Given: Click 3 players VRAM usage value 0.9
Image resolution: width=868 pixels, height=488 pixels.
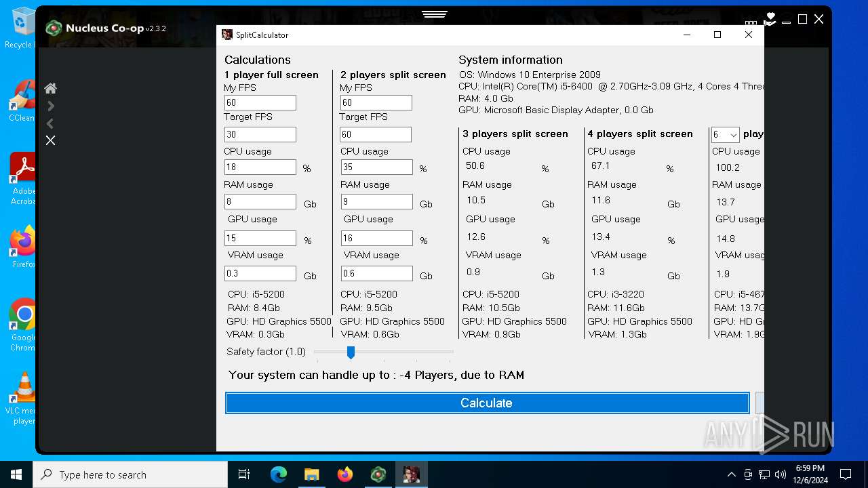Looking at the screenshot, I should click(x=473, y=272).
